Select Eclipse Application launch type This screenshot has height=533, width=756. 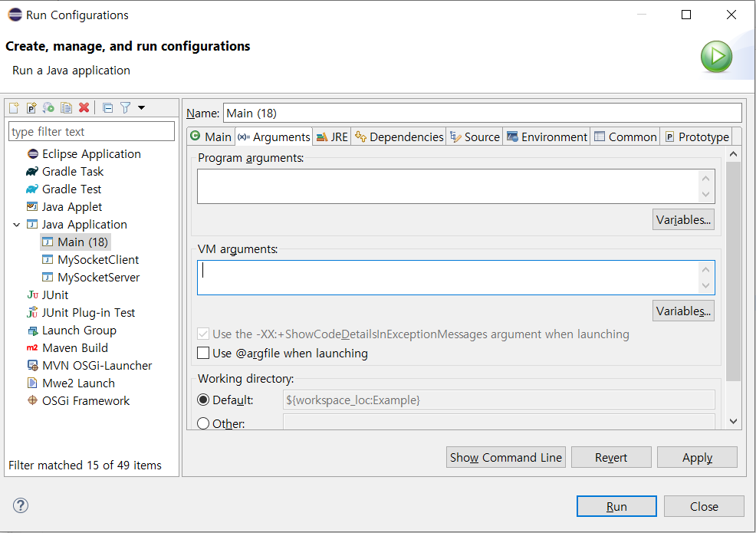tap(84, 154)
